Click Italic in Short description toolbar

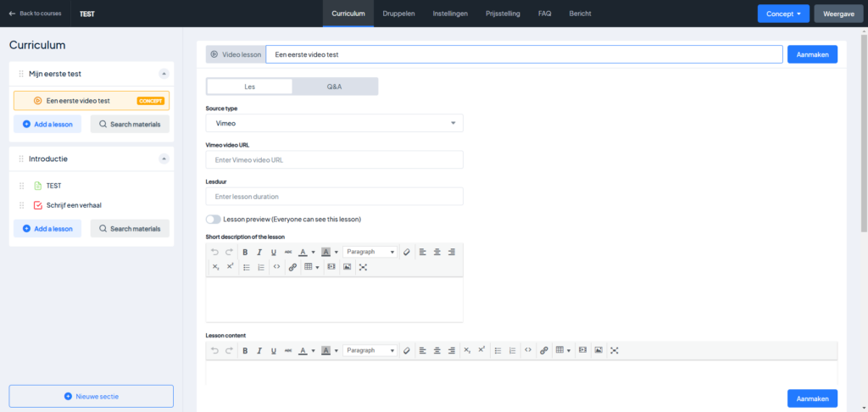259,252
